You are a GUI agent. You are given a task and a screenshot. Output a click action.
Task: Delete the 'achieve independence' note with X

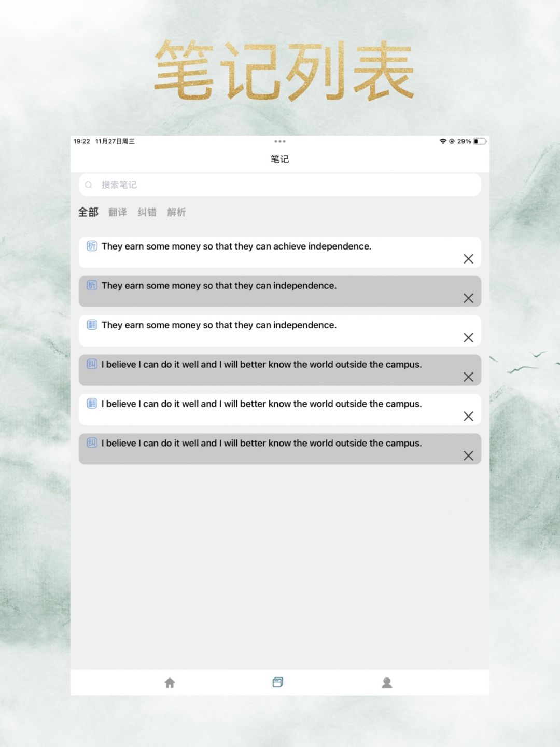468,259
